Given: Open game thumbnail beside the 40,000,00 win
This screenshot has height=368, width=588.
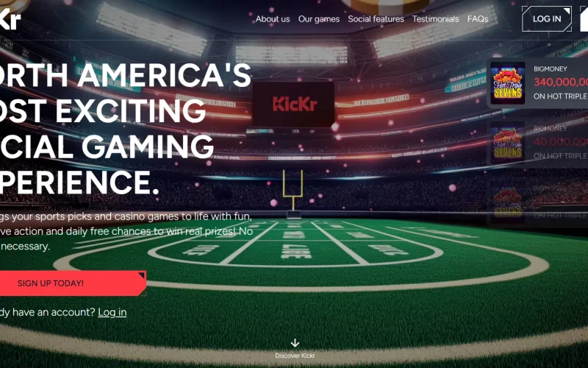Looking at the screenshot, I should point(508,143).
